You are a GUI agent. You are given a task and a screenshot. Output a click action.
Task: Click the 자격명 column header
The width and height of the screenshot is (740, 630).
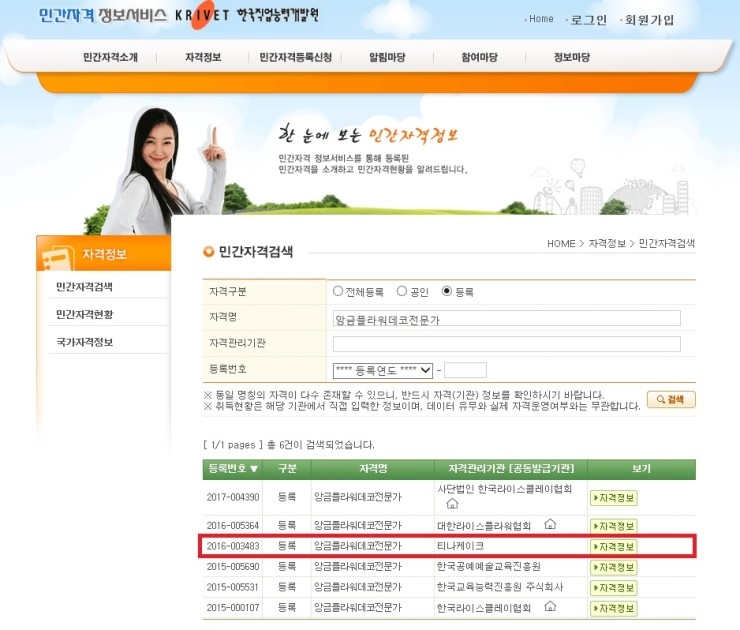tap(373, 469)
